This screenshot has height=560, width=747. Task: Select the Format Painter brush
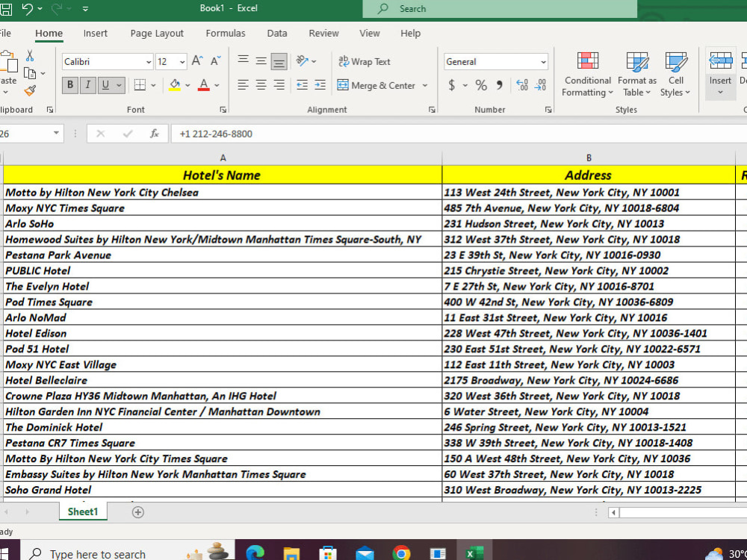[30, 90]
